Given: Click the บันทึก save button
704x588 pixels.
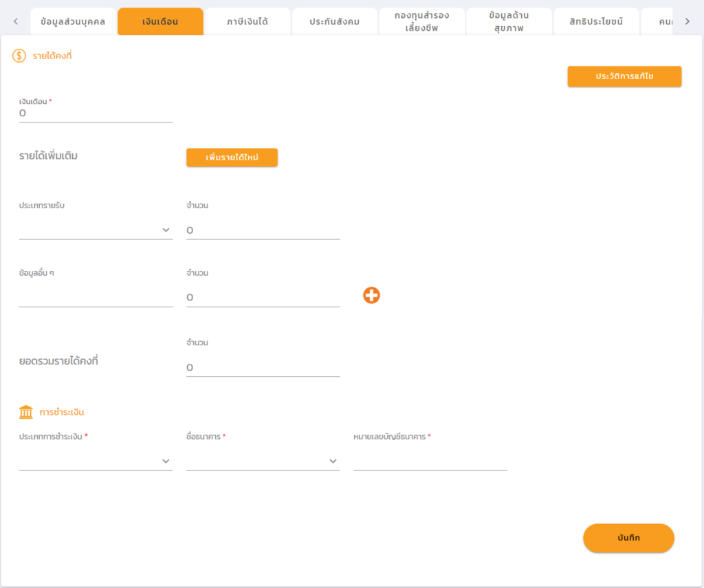Looking at the screenshot, I should pos(628,538).
